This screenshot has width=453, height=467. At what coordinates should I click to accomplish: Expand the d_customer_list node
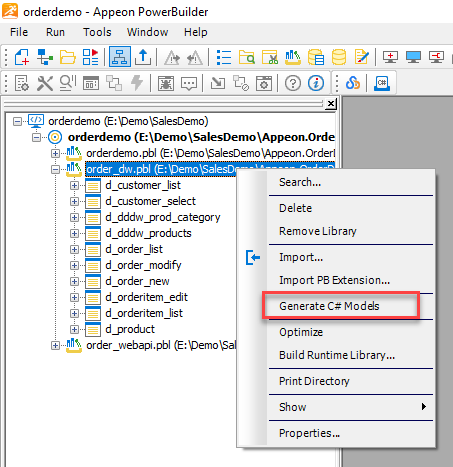(x=74, y=185)
